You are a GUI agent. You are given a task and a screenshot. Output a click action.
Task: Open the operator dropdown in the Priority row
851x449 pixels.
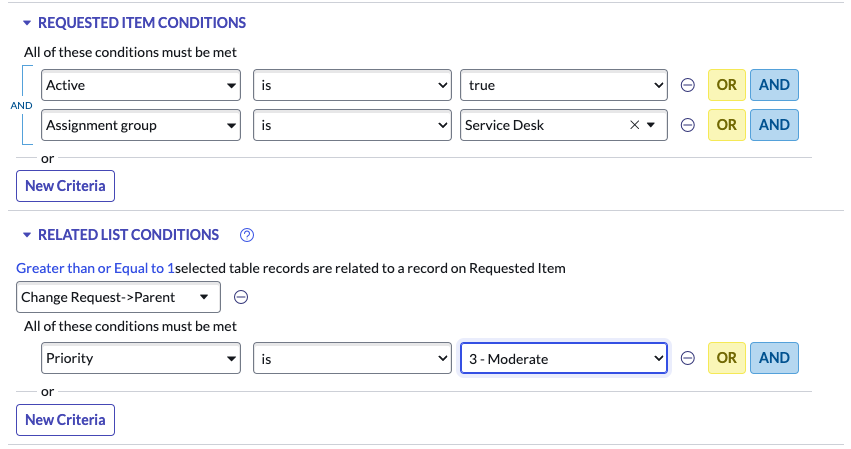tap(352, 358)
